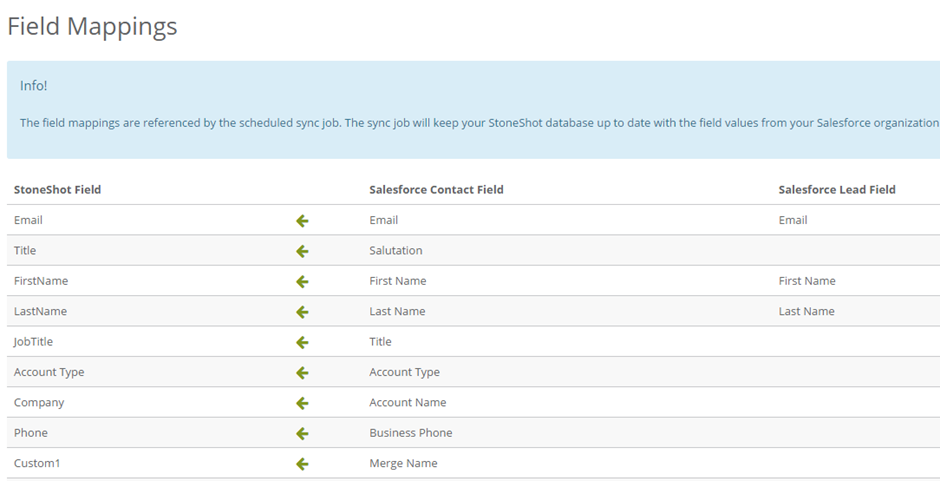Select the Account Name contact field
This screenshot has height=481, width=940.
tap(408, 402)
